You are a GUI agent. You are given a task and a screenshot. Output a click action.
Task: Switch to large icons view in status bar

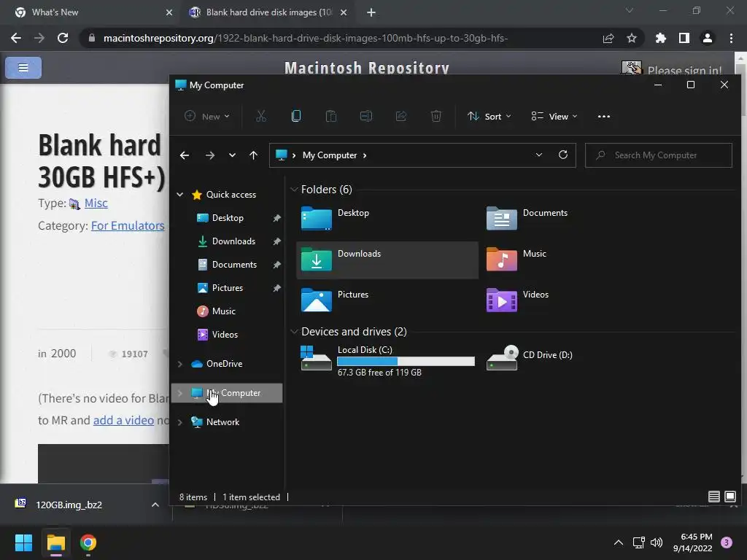(729, 497)
